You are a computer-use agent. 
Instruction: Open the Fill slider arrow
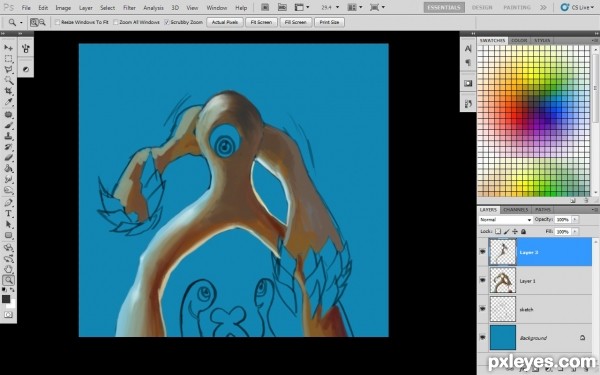click(x=575, y=232)
